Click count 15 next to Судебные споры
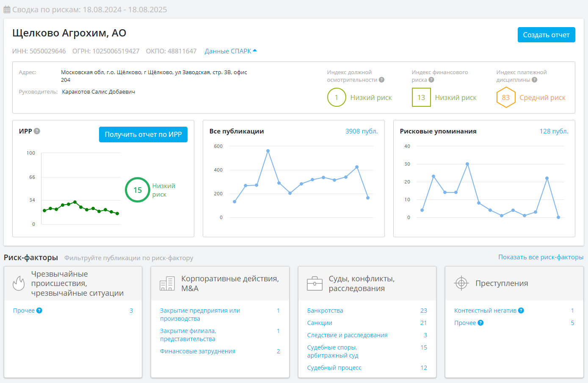 click(x=424, y=347)
